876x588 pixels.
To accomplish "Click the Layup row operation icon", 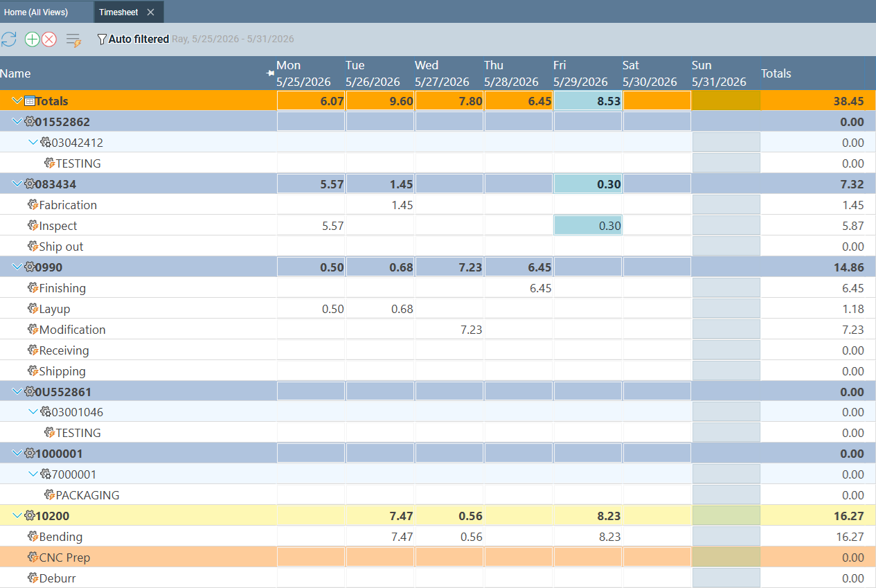I will tap(33, 309).
